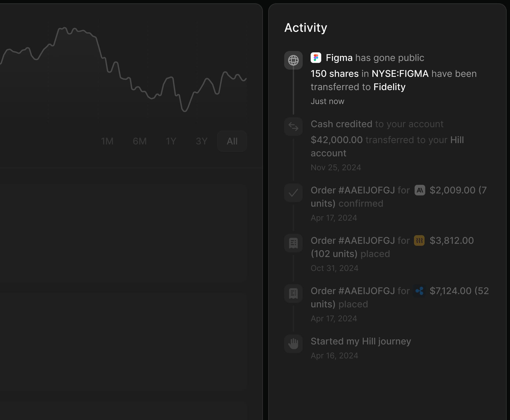
Task: Click the receipt icon for $3,812.00 order
Action: click(293, 243)
